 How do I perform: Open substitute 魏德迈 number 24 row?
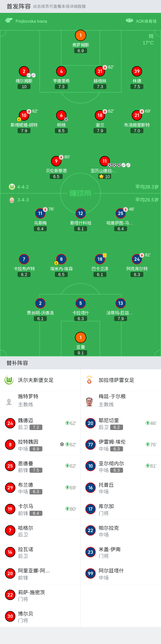click(x=40, y=424)
